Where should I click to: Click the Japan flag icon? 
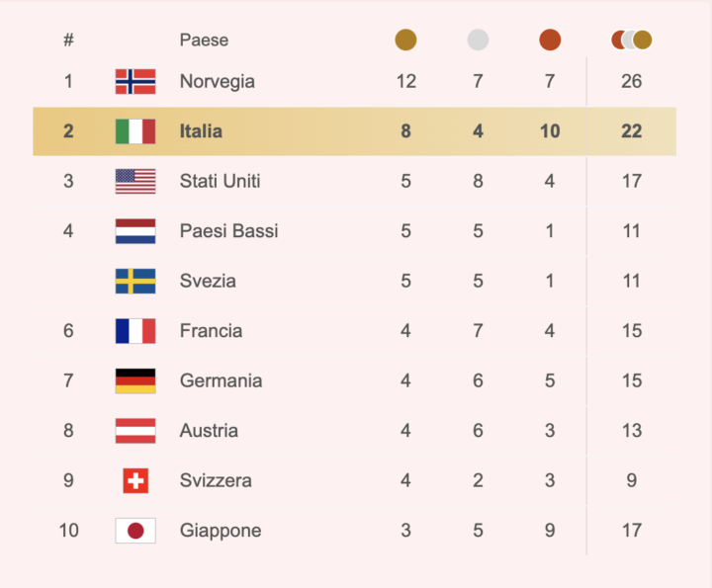click(x=135, y=531)
